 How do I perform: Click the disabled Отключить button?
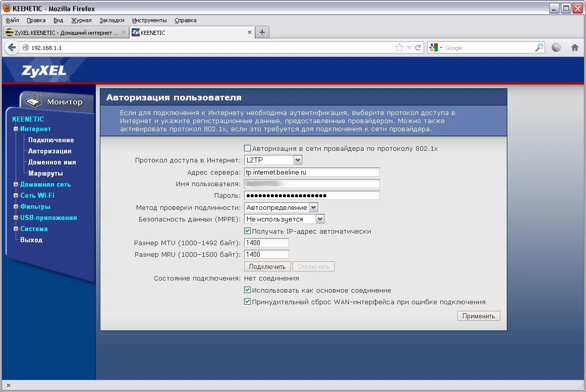pyautogui.click(x=313, y=266)
